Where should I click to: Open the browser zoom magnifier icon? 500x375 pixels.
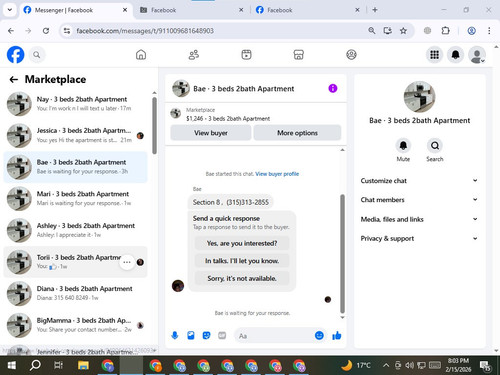[x=372, y=31]
